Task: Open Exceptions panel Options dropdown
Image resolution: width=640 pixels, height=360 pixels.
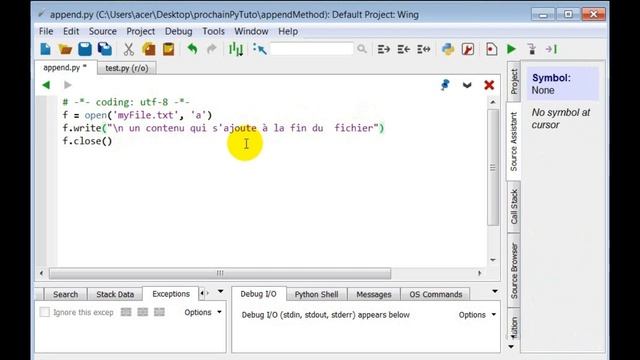Action: [x=203, y=312]
